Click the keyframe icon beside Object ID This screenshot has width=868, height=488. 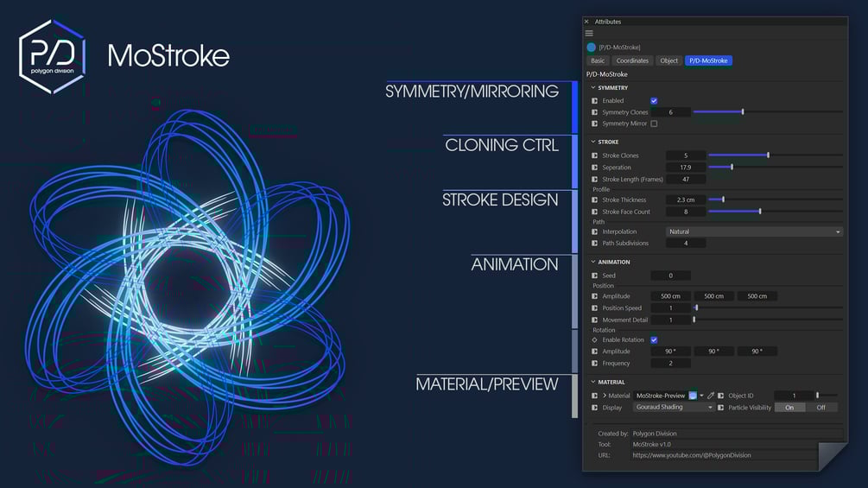click(x=721, y=396)
